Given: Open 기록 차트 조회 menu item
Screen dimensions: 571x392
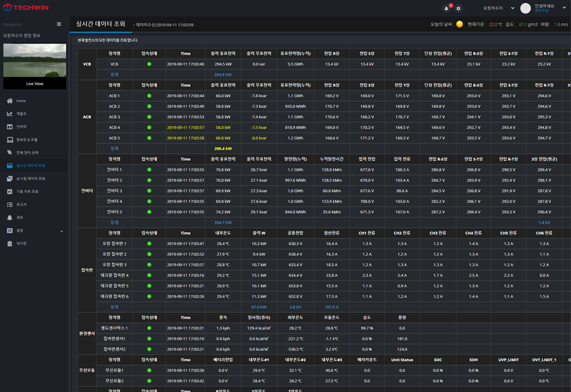Looking at the screenshot, I should [27, 191].
